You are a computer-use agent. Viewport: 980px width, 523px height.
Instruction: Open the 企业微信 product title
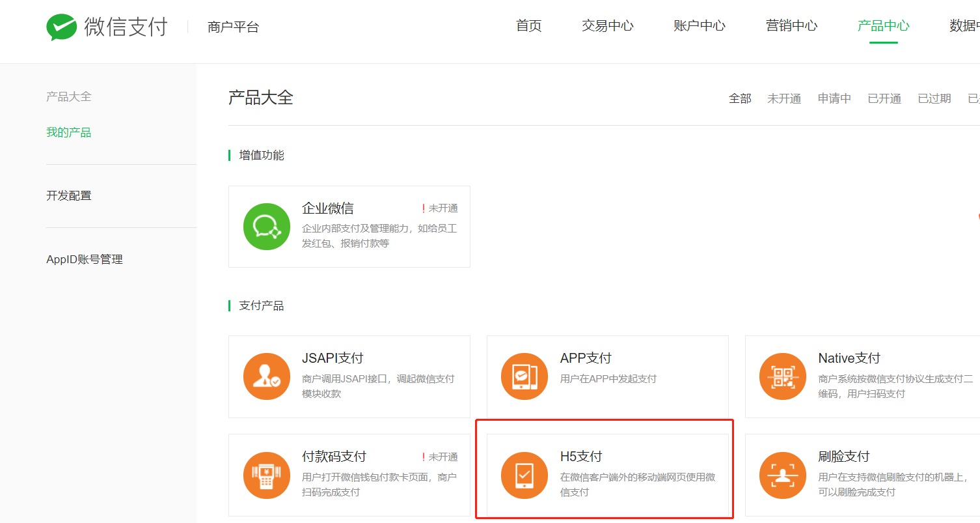(328, 208)
